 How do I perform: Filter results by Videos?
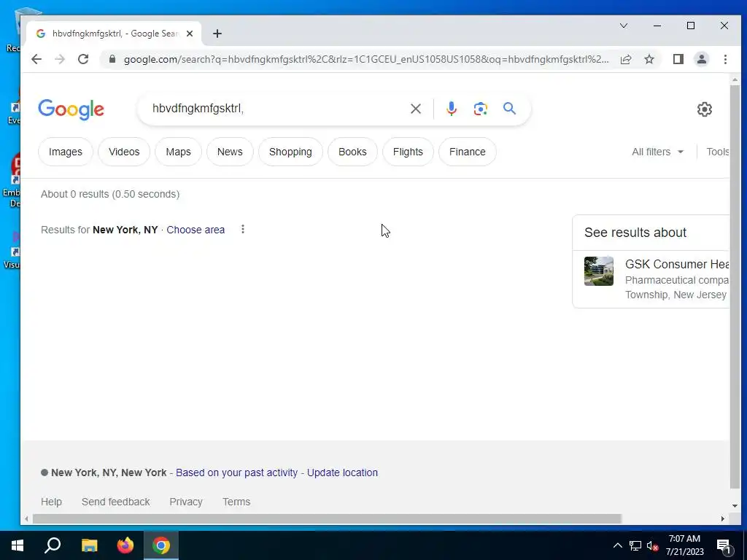(124, 152)
